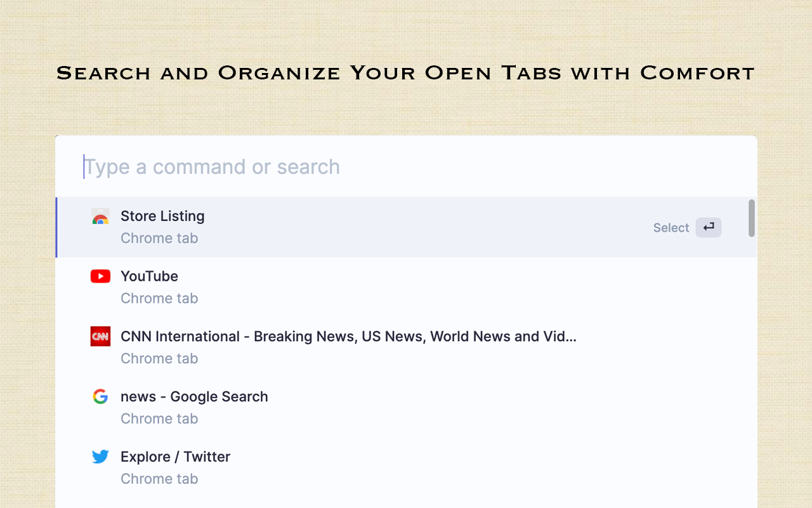The image size is (812, 508).
Task: Click 'Chrome tab' subtitle under CNN International
Action: point(159,359)
